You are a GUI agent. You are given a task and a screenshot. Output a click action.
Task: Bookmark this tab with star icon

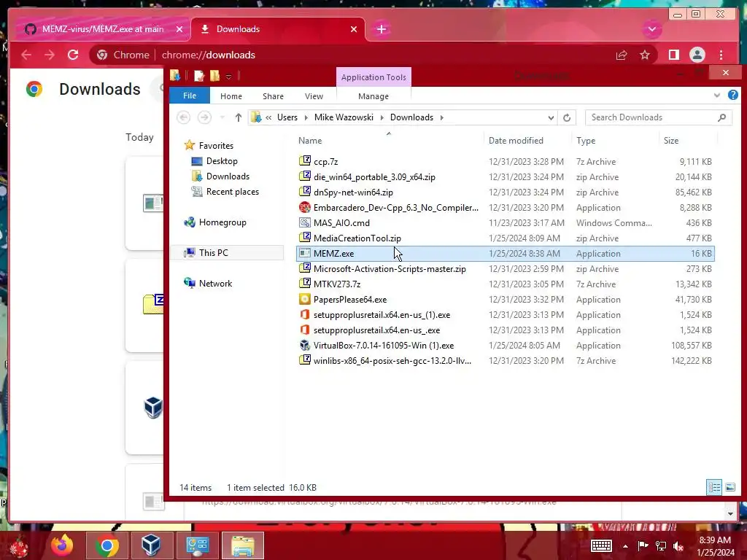pyautogui.click(x=645, y=55)
